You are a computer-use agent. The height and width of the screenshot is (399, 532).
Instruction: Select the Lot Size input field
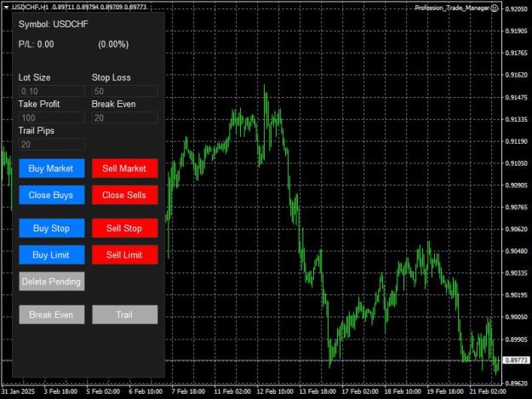pyautogui.click(x=52, y=91)
